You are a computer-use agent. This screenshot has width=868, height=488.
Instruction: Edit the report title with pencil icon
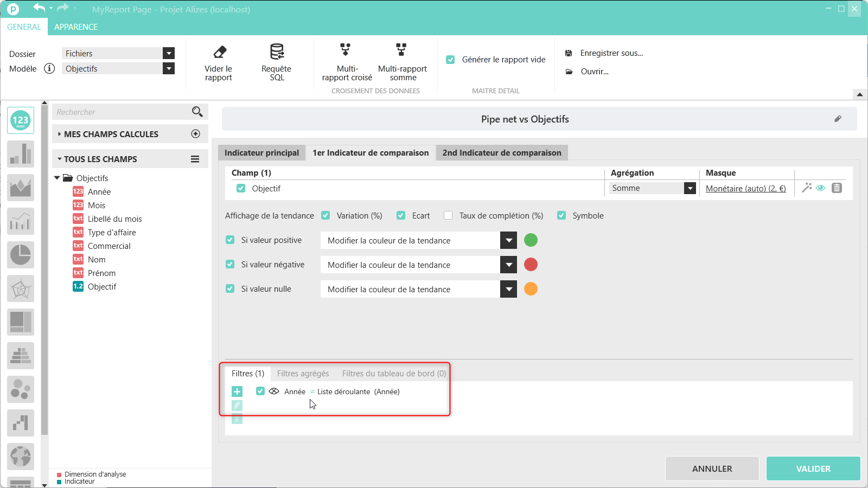[x=838, y=119]
